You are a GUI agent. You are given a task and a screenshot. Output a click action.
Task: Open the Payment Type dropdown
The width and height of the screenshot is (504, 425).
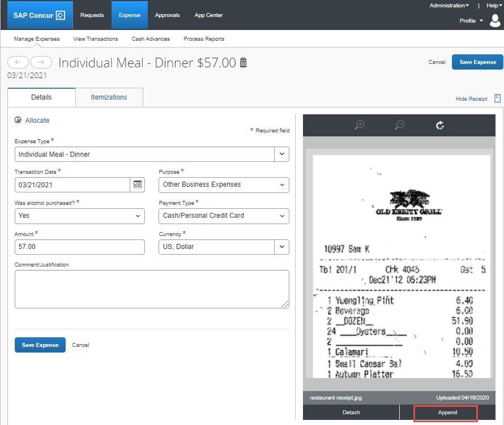(224, 216)
